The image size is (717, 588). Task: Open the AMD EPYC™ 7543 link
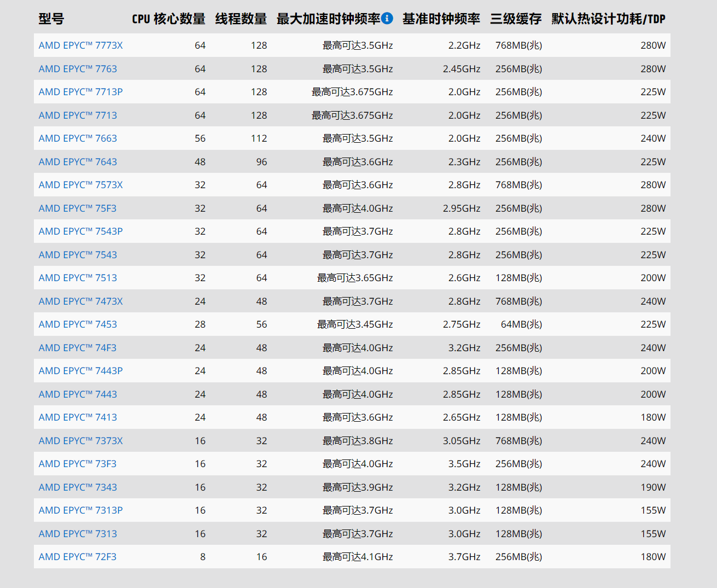[78, 255]
